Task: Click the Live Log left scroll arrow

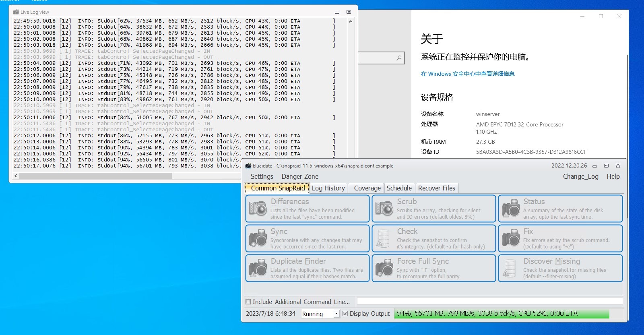Action: (16, 176)
